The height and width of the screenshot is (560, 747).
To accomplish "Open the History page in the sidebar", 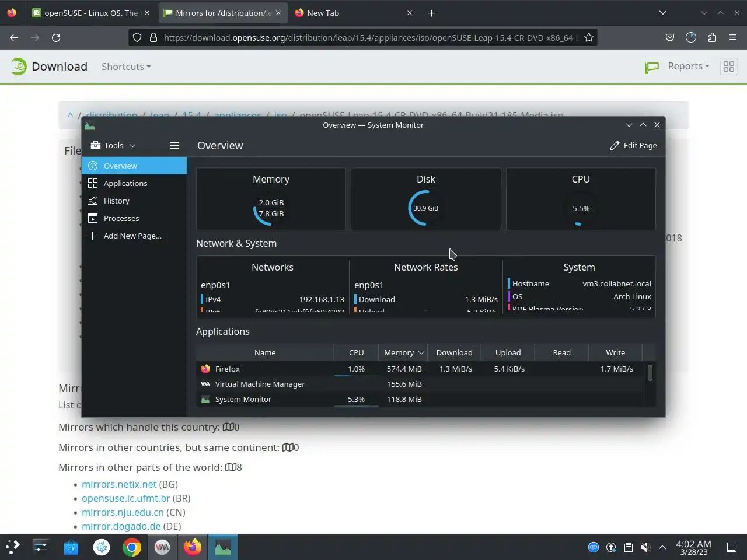I will pyautogui.click(x=134, y=201).
